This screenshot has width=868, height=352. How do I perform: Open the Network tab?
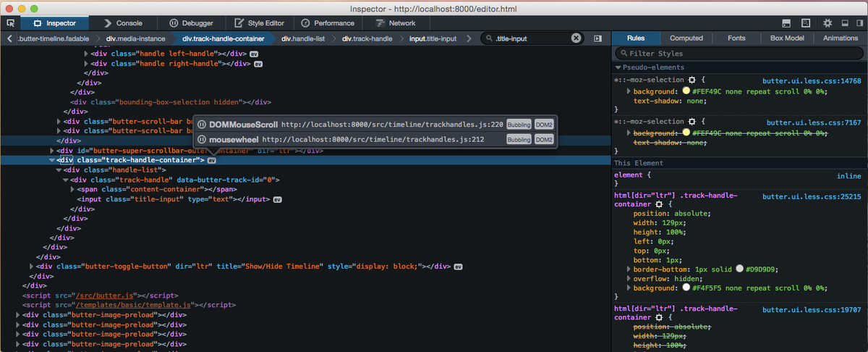point(394,23)
